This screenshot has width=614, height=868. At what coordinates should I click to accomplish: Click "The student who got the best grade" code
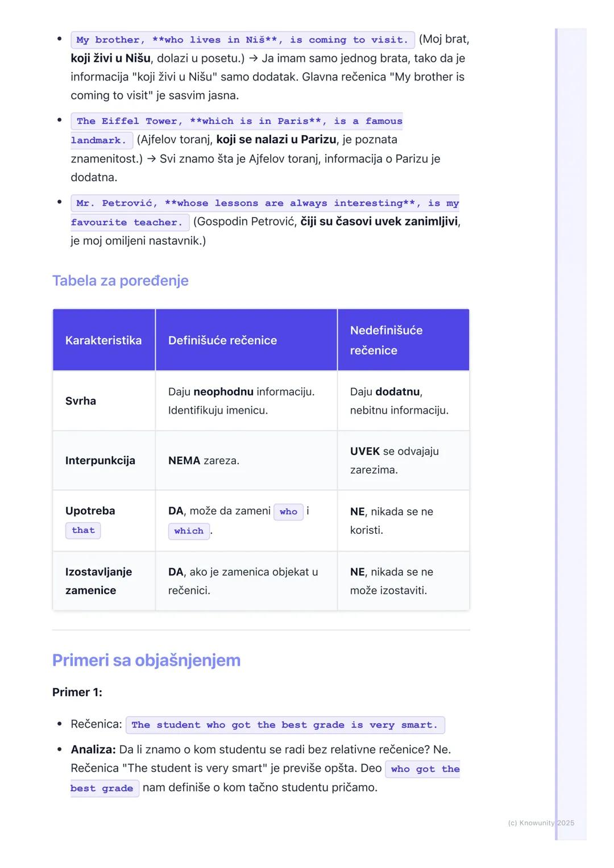pos(285,725)
